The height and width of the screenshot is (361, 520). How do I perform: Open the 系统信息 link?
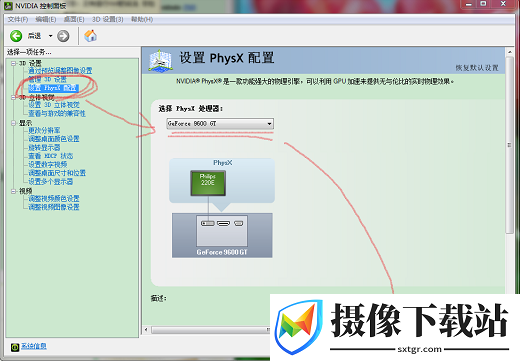tap(34, 346)
